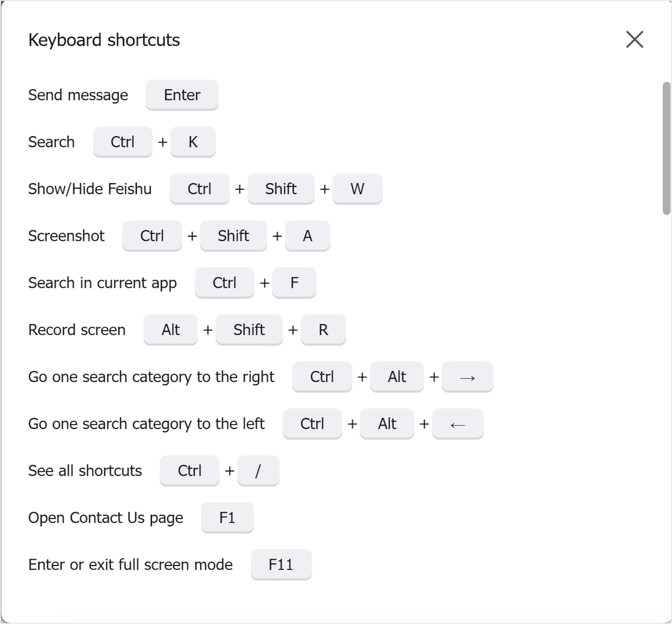Click the A keycap in the Screenshot shortcut

click(x=307, y=236)
